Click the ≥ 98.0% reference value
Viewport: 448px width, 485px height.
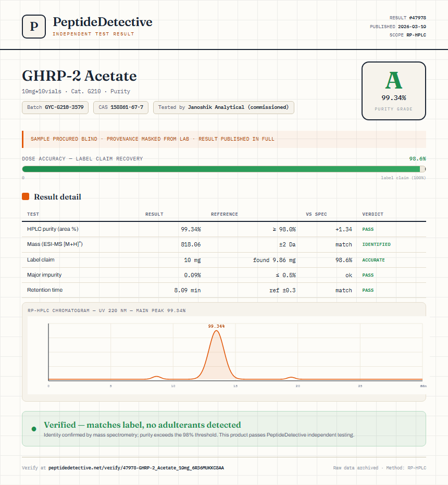pos(284,229)
